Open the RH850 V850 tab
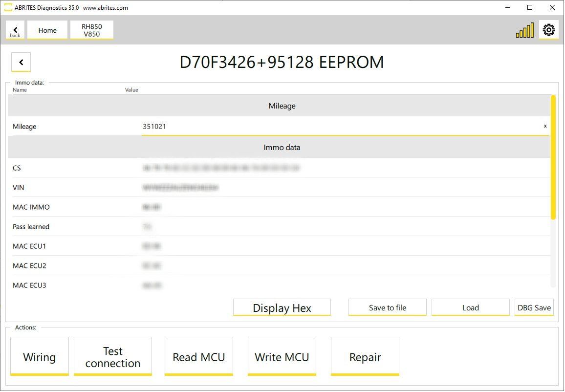The height and width of the screenshot is (392, 565). 92,30
